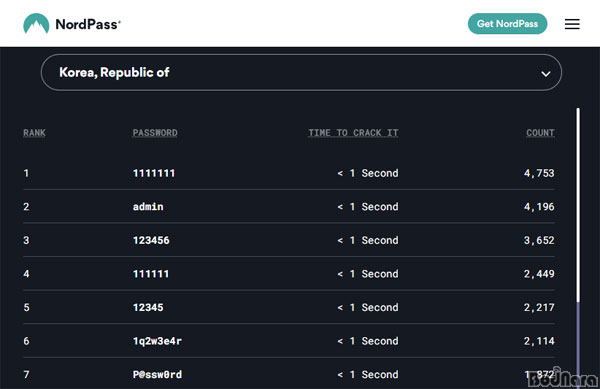This screenshot has width=600, height=389.
Task: Click the 111111 password in rank 4
Action: (151, 274)
